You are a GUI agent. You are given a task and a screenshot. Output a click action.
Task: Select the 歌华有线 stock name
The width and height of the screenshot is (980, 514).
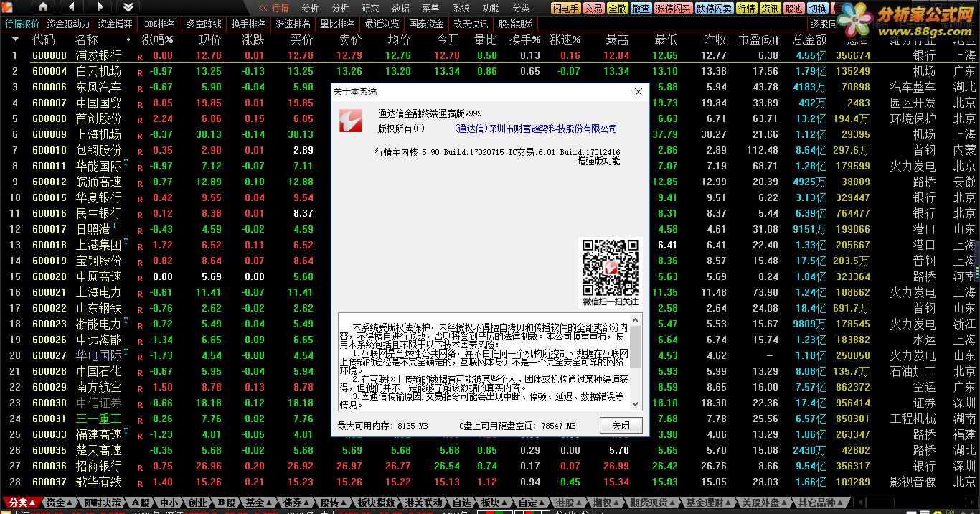(99, 482)
